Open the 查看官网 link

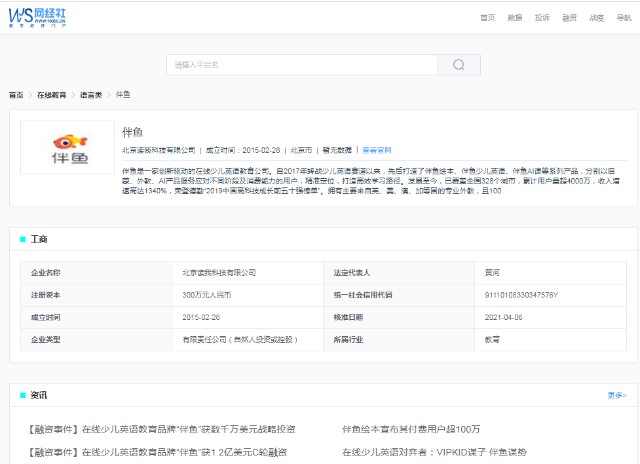tap(377, 150)
